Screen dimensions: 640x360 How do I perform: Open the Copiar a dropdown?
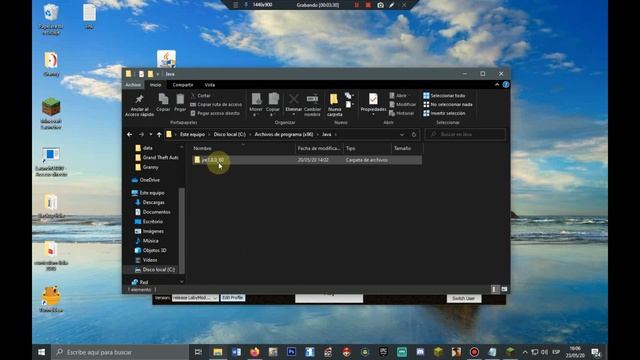(273, 105)
